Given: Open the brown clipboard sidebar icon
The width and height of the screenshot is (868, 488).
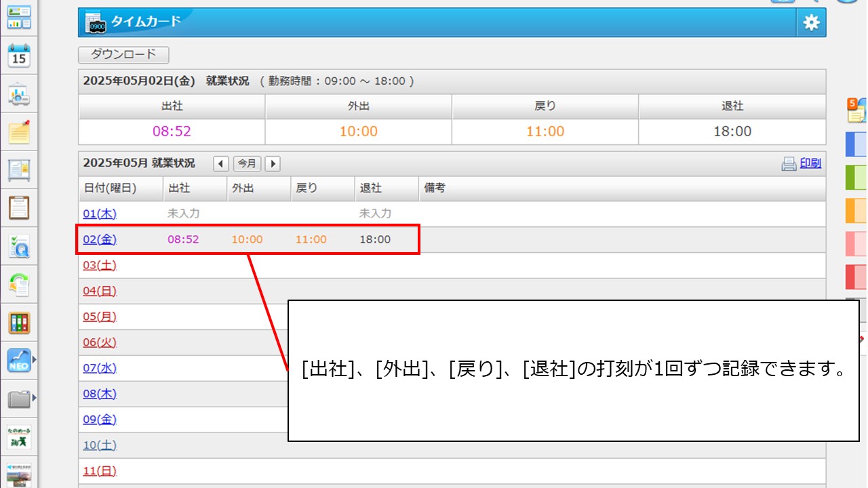Looking at the screenshot, I should point(19,207).
